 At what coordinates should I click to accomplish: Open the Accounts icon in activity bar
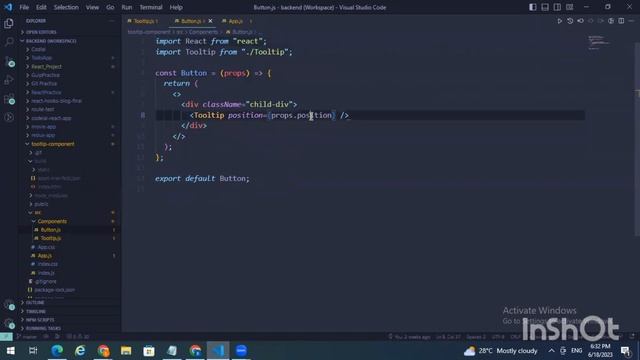coord(9,305)
